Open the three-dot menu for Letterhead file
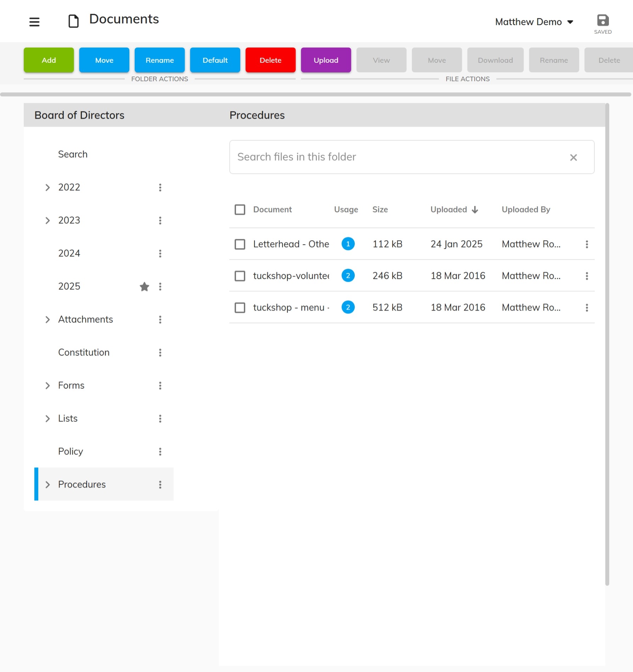 (587, 244)
